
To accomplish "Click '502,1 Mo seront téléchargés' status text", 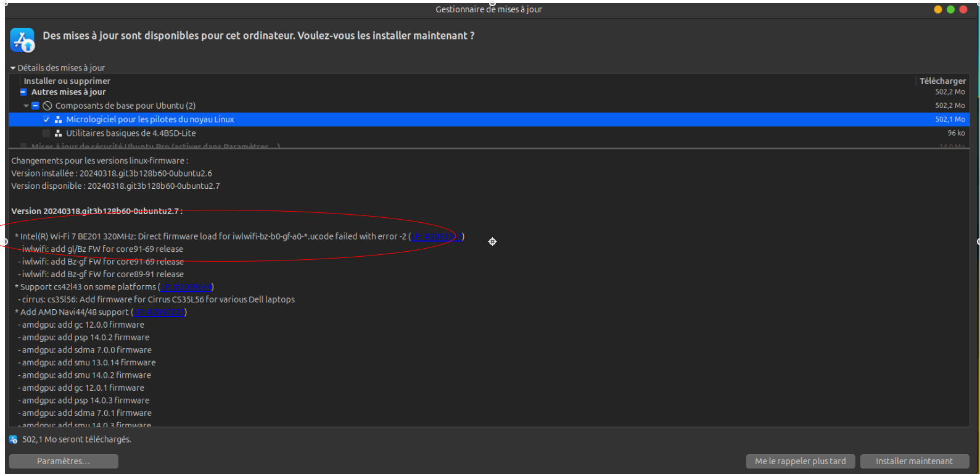I will 77,439.
